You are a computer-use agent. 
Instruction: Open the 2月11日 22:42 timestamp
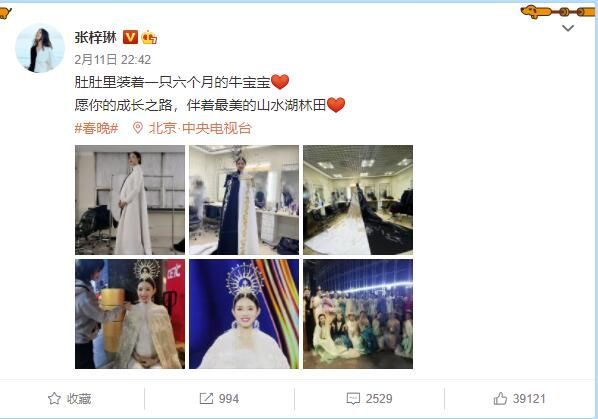point(113,59)
